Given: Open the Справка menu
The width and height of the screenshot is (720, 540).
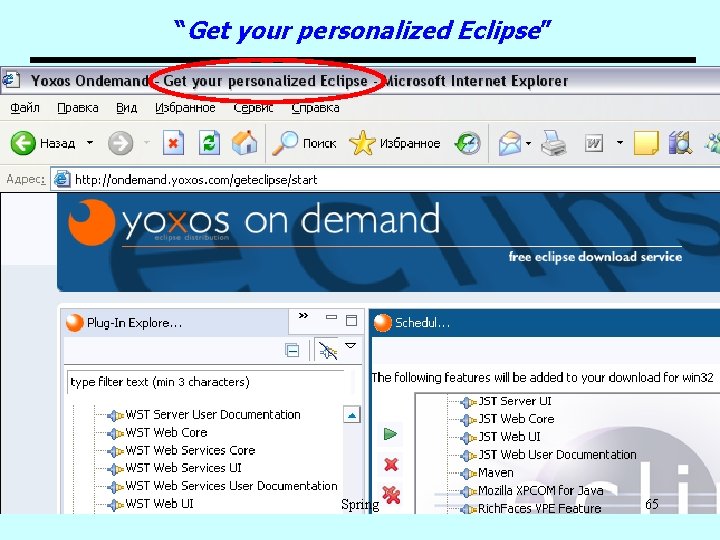Looking at the screenshot, I should click(315, 108).
